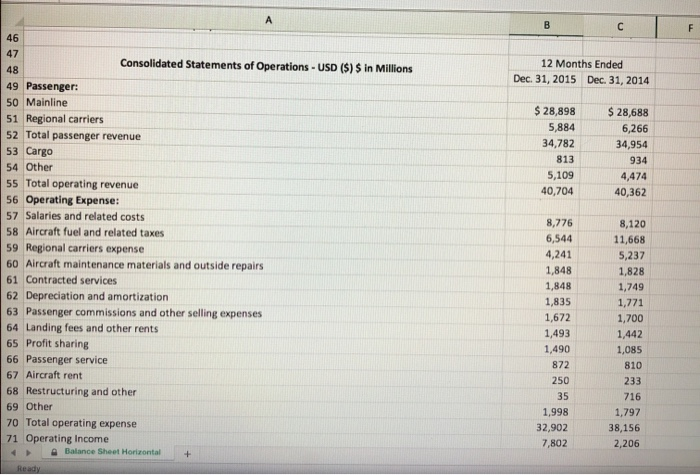Image resolution: width=700 pixels, height=475 pixels.
Task: Select Total operating revenue value 40,704
Action: point(557,191)
